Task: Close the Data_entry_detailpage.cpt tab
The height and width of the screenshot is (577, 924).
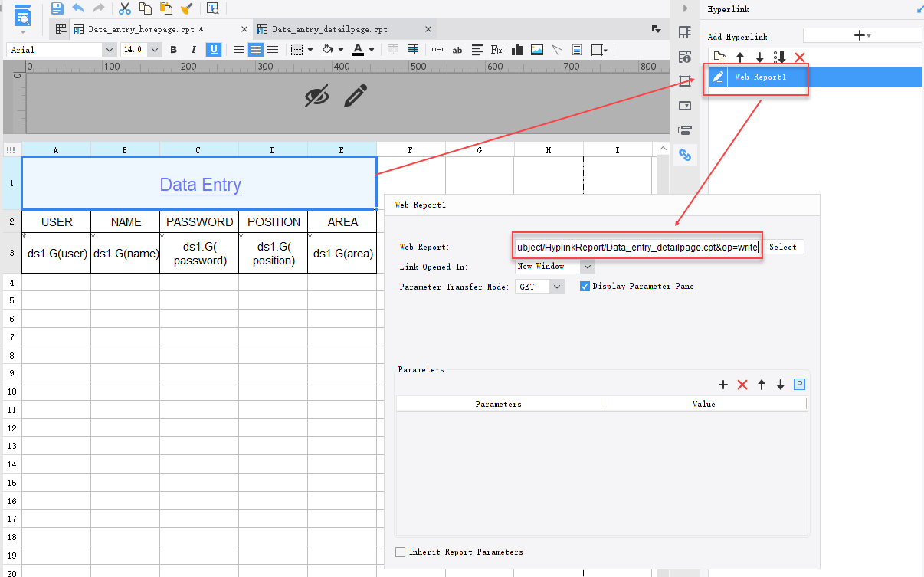Action: pos(428,29)
